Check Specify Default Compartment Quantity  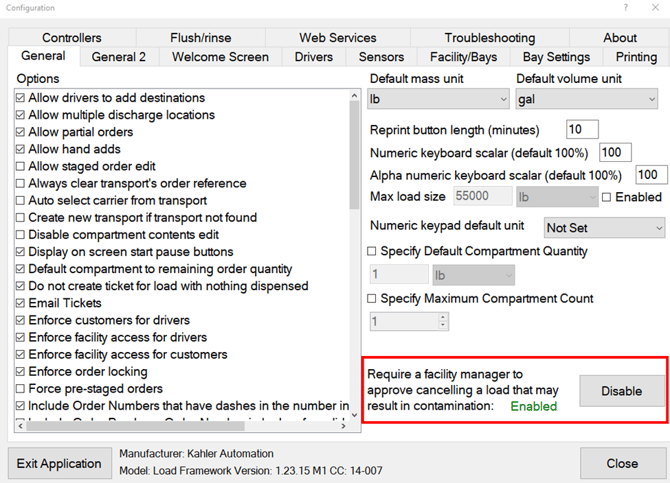click(x=374, y=251)
